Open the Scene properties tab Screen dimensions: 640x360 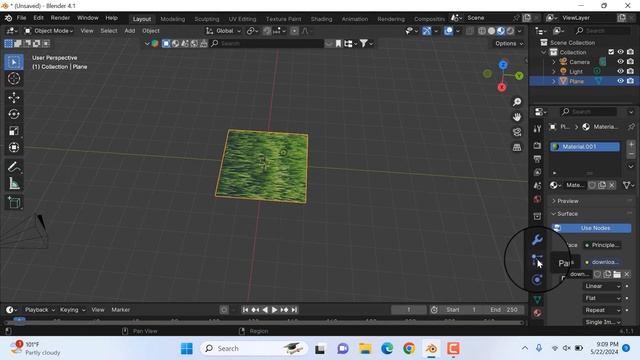[x=537, y=186]
